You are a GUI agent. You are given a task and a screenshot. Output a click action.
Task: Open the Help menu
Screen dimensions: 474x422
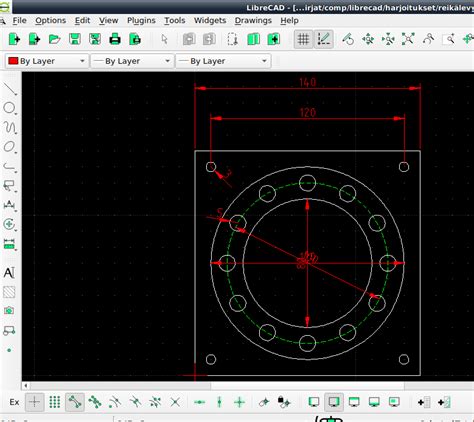pyautogui.click(x=289, y=21)
